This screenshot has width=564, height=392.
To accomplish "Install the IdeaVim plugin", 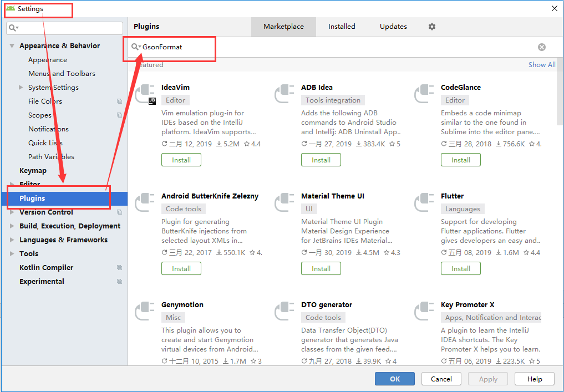I will tap(181, 160).
